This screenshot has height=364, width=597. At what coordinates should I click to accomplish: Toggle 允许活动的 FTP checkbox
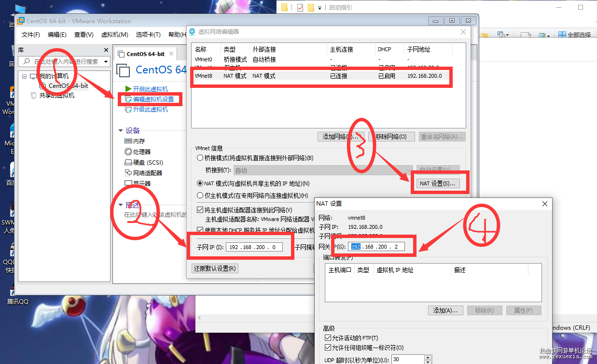pos(328,338)
